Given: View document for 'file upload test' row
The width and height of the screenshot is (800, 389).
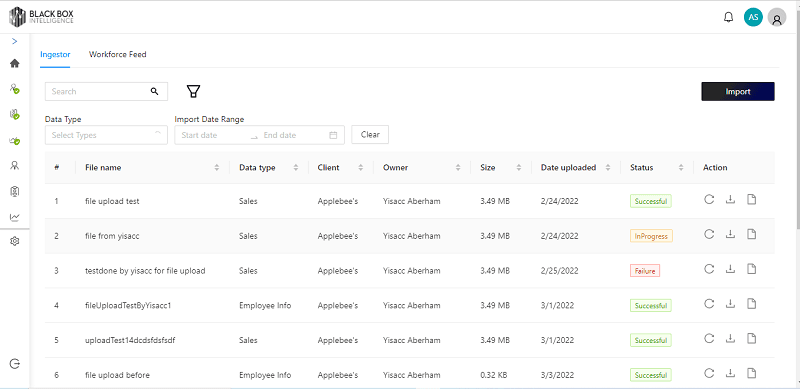Looking at the screenshot, I should (751, 200).
